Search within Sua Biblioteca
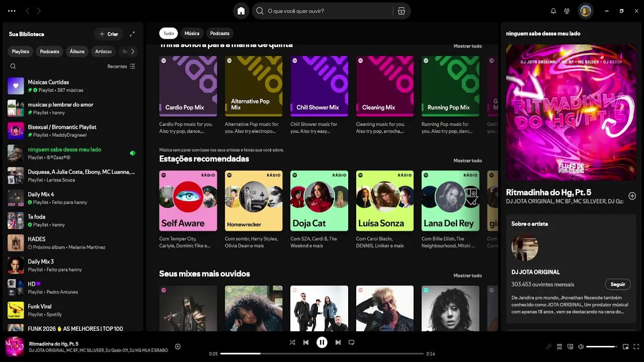Image resolution: width=644 pixels, height=362 pixels. point(13,66)
